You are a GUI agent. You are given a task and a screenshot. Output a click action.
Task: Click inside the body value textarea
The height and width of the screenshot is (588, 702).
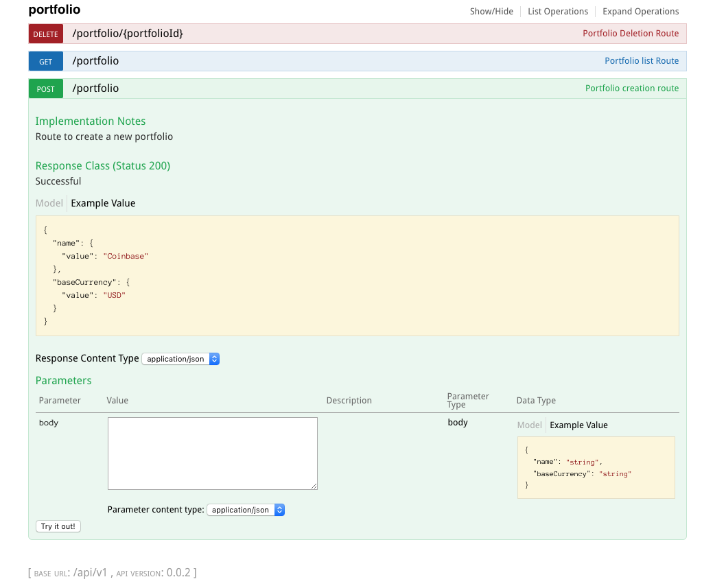[213, 454]
